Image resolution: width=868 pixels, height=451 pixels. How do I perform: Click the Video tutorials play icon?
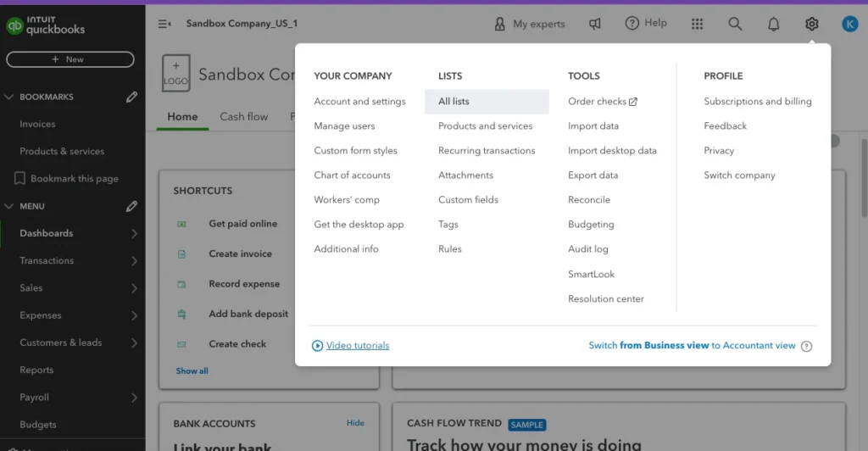[x=317, y=345]
